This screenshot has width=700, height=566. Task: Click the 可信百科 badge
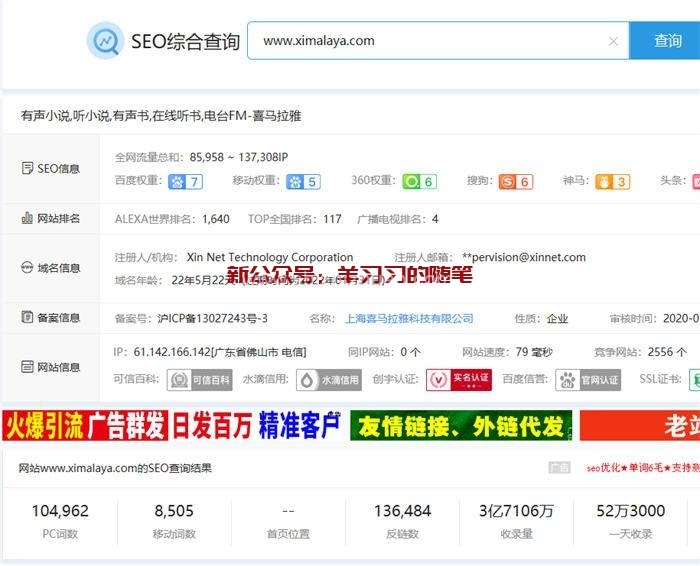coord(192,380)
